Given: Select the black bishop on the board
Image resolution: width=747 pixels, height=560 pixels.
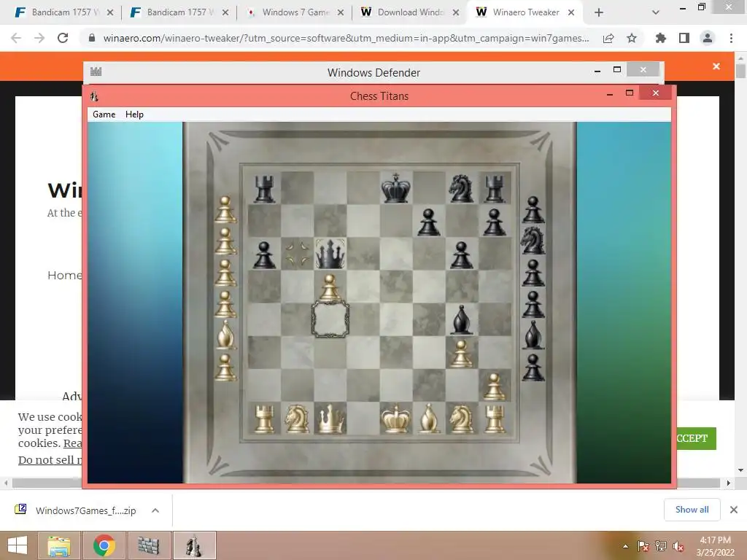Looking at the screenshot, I should [x=461, y=319].
